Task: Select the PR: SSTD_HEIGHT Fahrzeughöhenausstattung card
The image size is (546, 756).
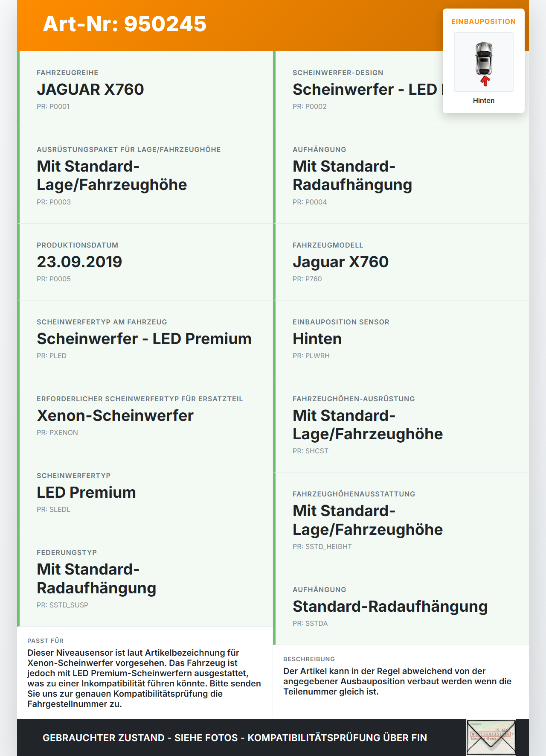Action: coord(401,520)
